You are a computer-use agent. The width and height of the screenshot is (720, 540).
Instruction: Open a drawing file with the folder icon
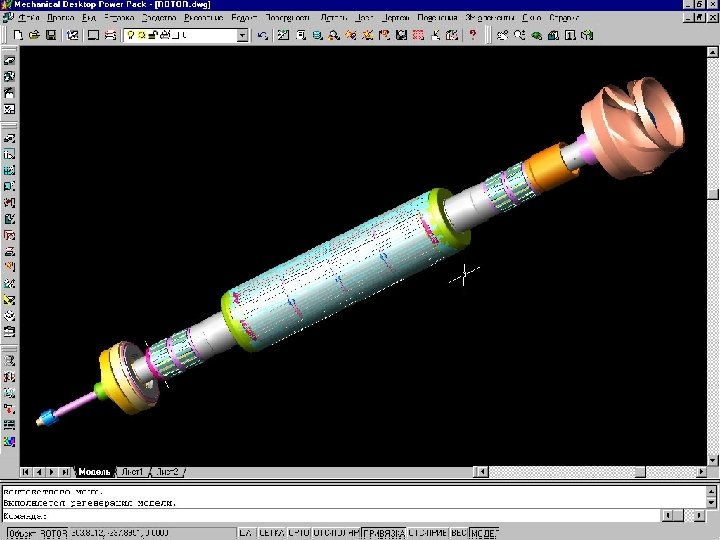34,35
